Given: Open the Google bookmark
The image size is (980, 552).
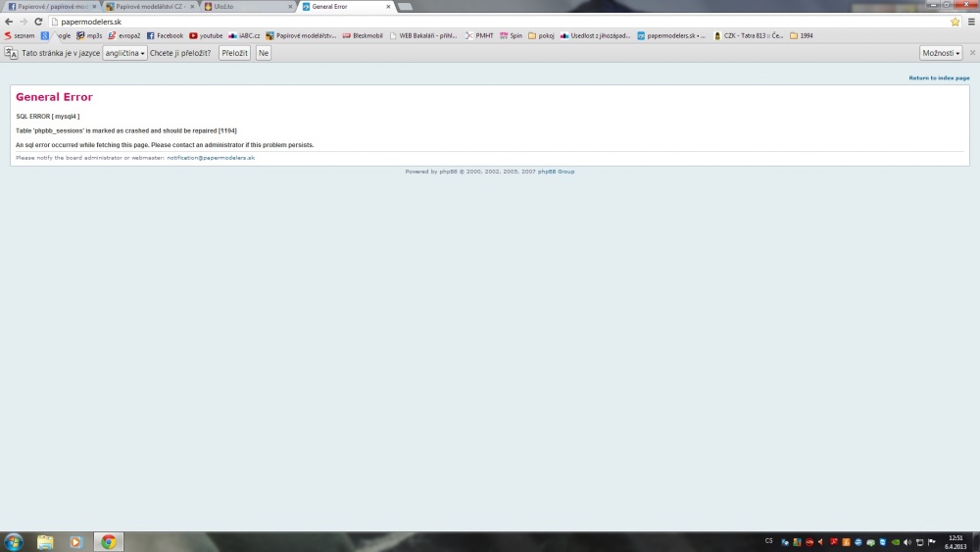Looking at the screenshot, I should pyautogui.click(x=56, y=35).
